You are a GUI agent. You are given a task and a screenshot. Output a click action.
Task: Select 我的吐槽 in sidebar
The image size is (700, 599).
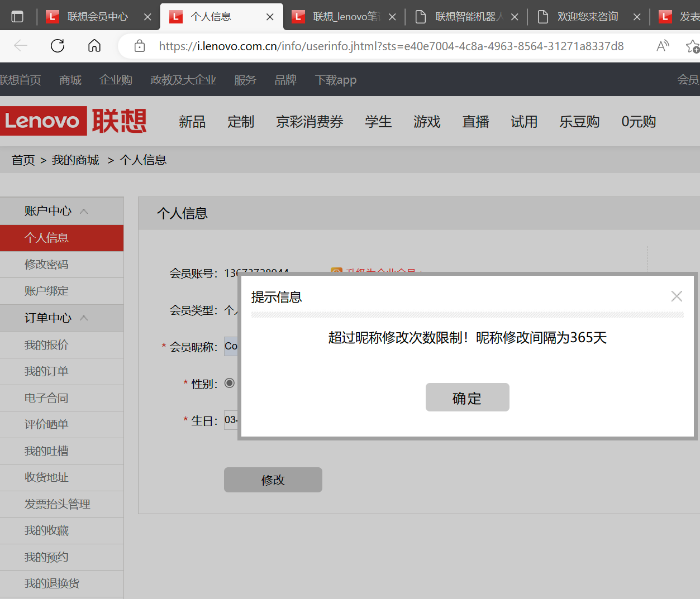61,451
